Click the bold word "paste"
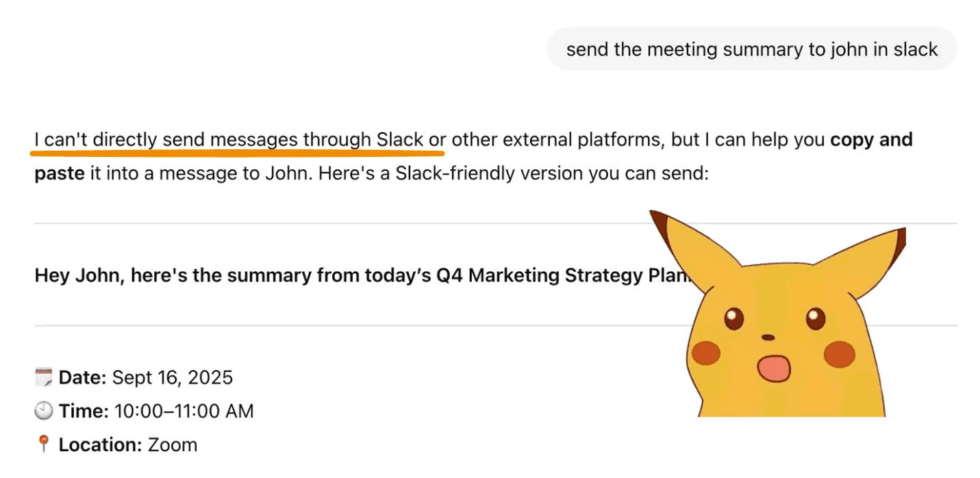This screenshot has width=980, height=478. pos(60,173)
